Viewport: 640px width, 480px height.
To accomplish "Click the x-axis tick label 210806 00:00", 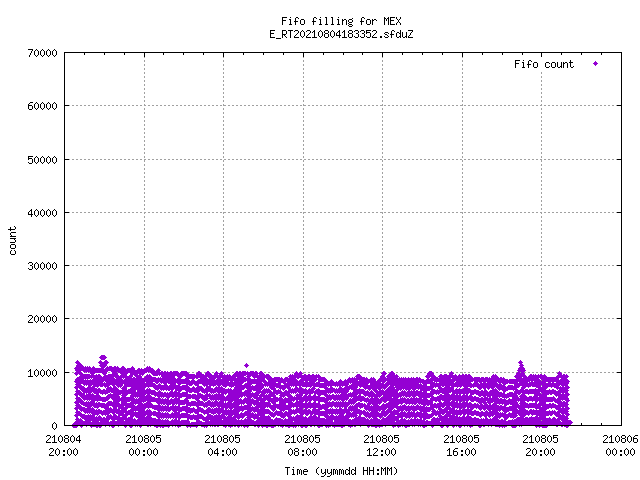I will point(620,446).
